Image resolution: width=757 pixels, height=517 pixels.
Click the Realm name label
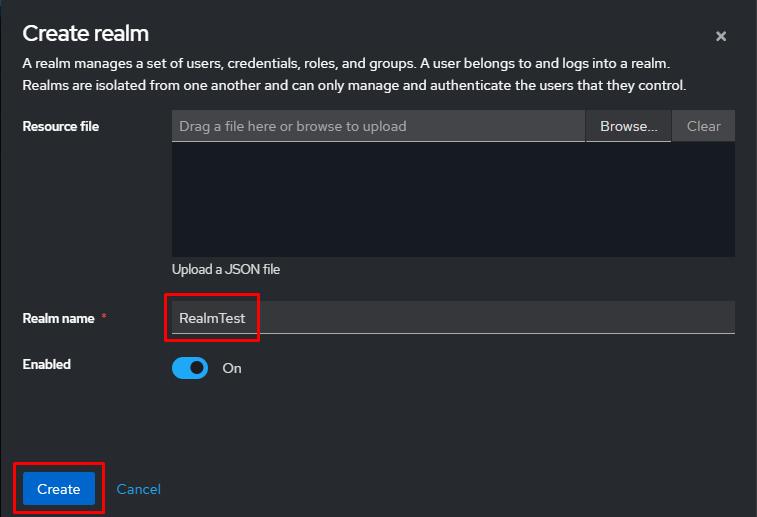[58, 318]
